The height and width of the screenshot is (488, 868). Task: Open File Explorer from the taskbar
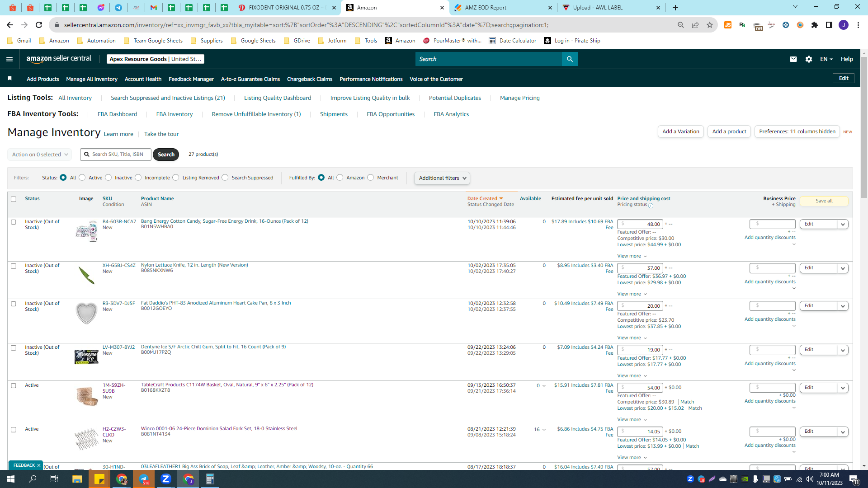pos(77,479)
